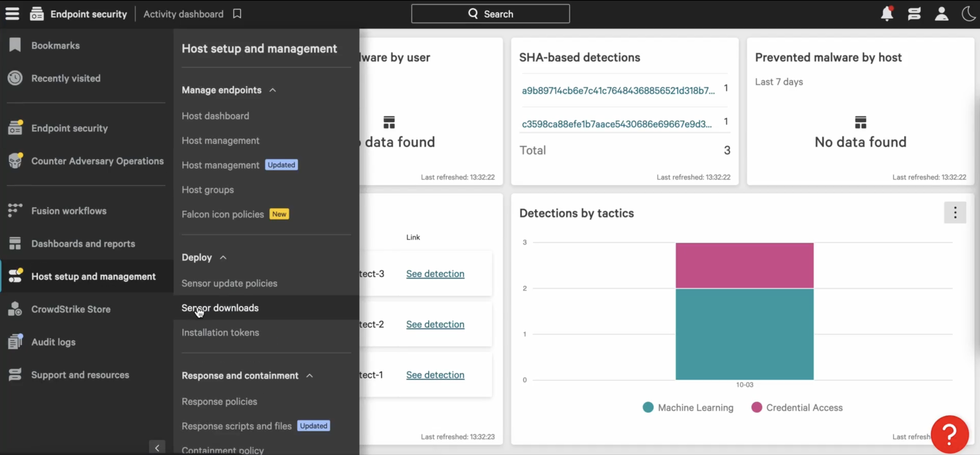Click the Updated badge beside Response scripts

tap(313, 426)
